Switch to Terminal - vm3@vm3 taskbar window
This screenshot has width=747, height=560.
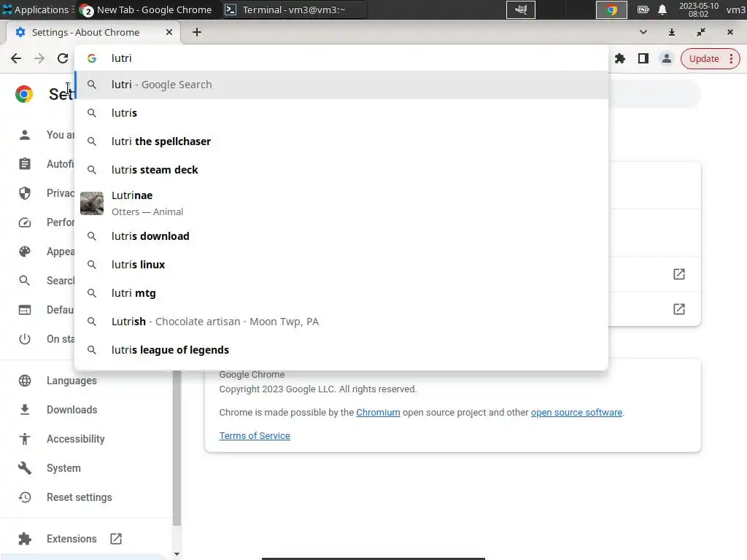tap(294, 9)
